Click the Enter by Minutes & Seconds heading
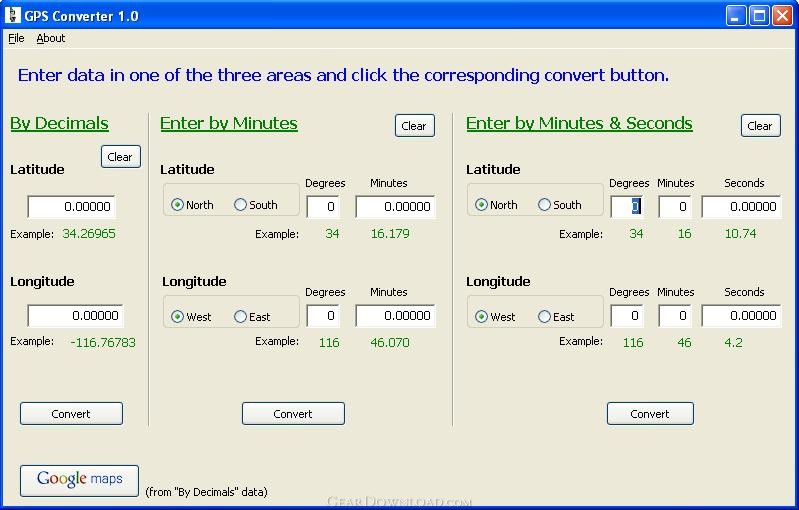The image size is (799, 510). [x=579, y=123]
